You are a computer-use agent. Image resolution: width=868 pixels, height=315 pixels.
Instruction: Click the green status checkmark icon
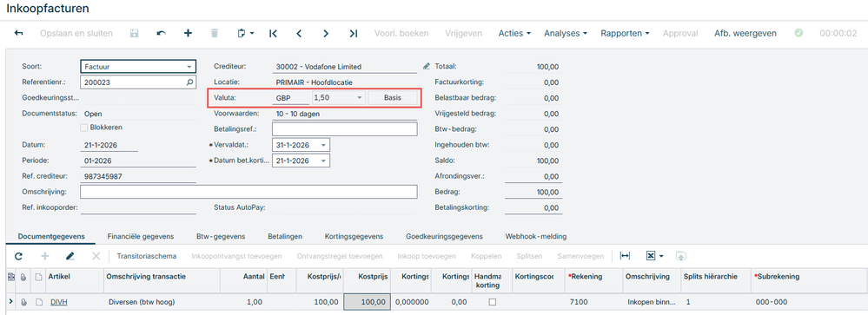(798, 33)
